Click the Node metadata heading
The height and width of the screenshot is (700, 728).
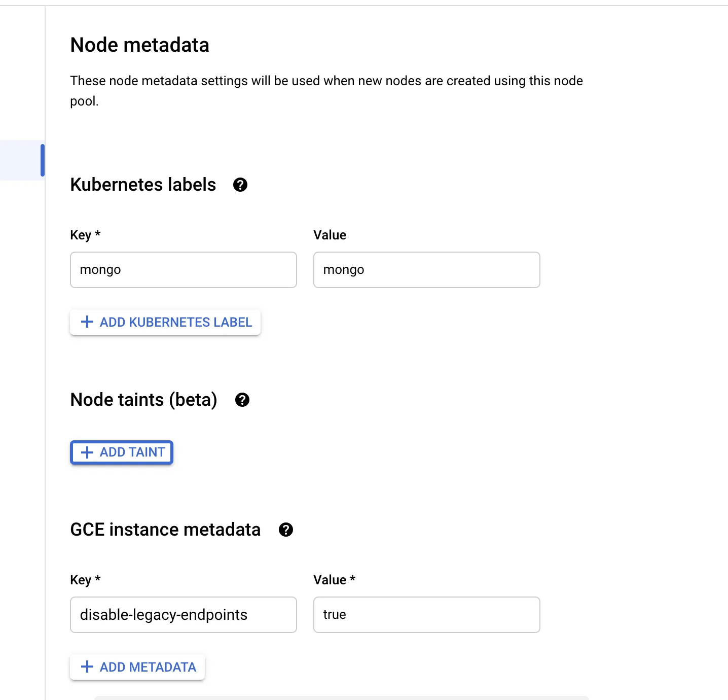pyautogui.click(x=139, y=45)
